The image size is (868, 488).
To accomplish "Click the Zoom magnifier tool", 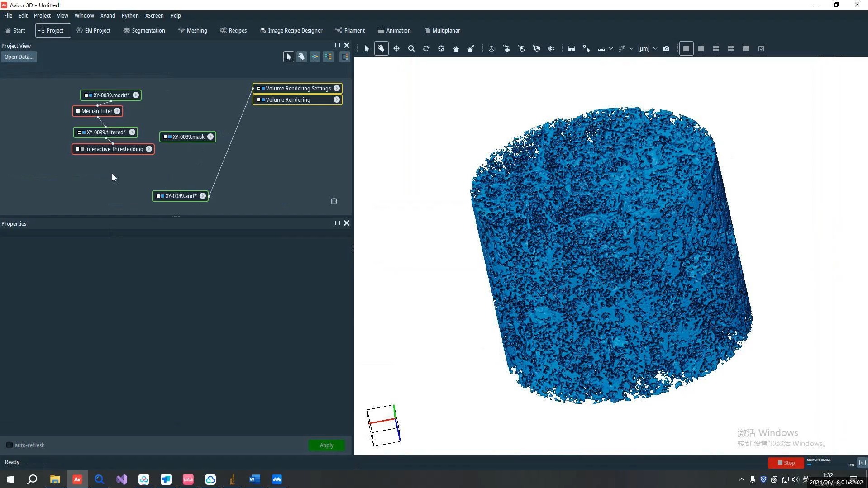I will 411,48.
